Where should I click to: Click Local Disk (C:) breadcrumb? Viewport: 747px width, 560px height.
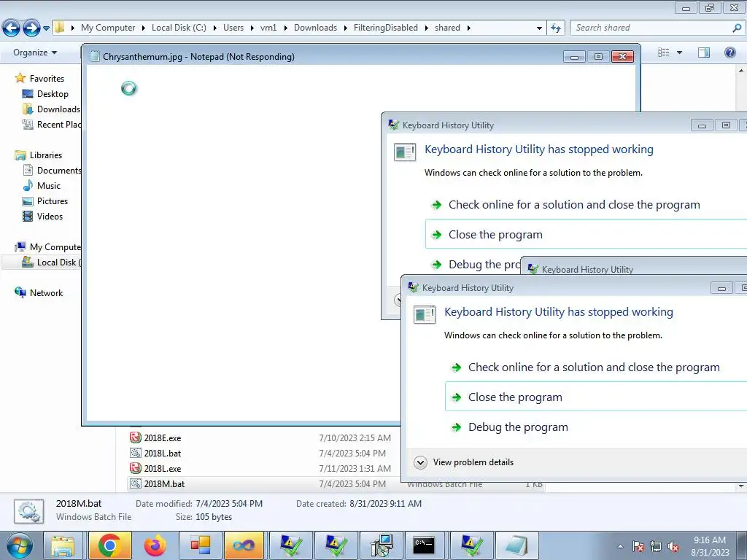click(x=179, y=28)
